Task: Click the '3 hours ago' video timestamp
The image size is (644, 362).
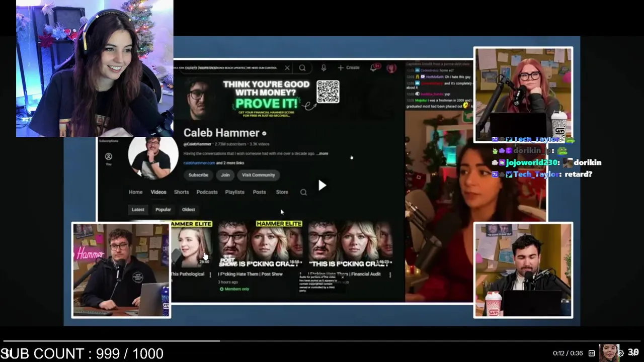Action: click(228, 282)
